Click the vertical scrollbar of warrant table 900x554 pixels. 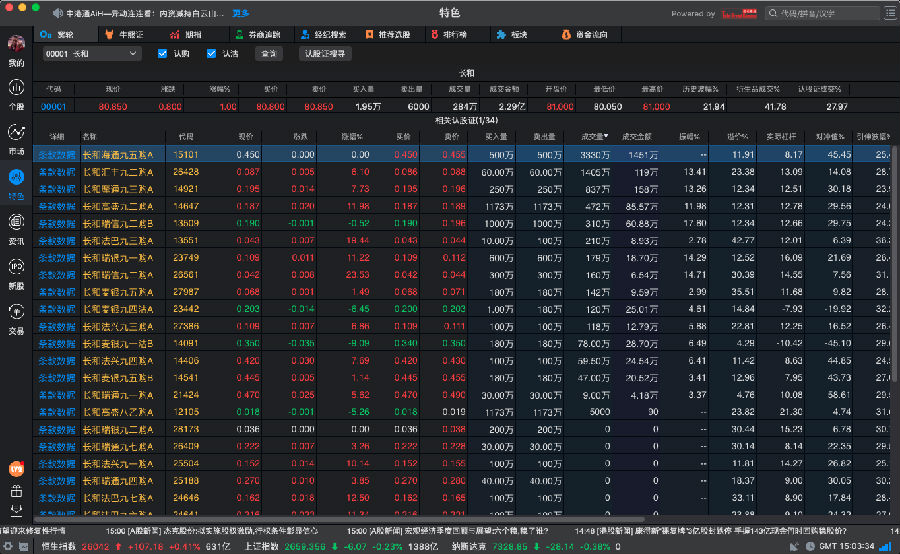coord(894,264)
